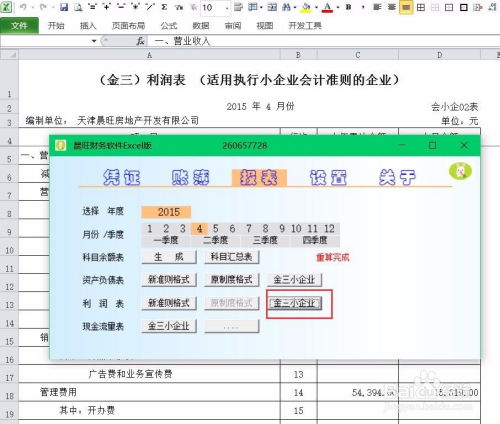Click the All Borders grid icon
500x424 pixels.
coord(421,7)
